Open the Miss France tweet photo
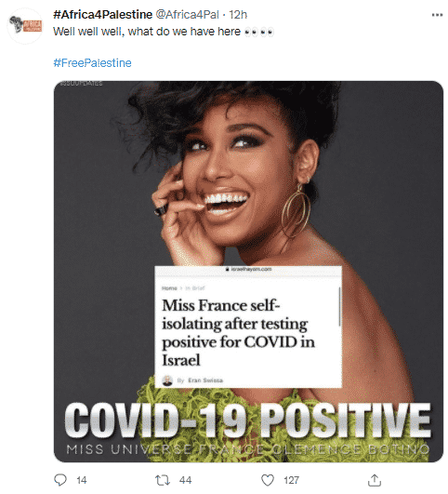 click(x=248, y=272)
